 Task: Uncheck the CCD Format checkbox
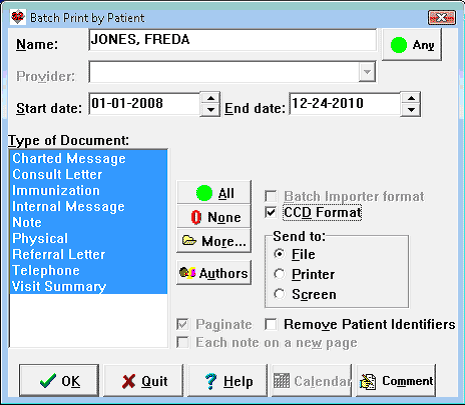(271, 212)
